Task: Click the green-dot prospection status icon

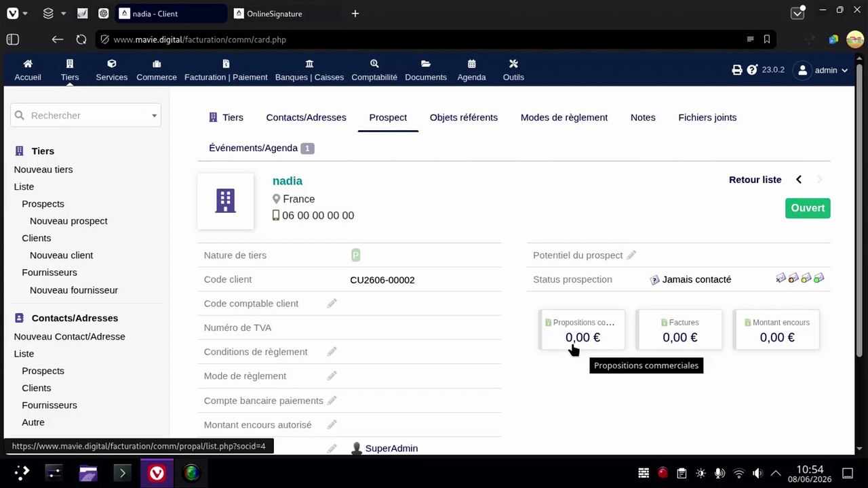Action: coord(819,278)
